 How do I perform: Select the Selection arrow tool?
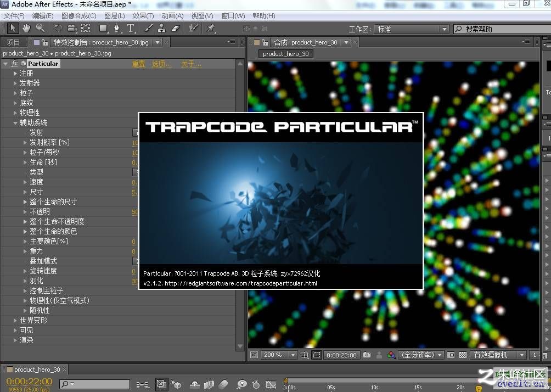point(13,29)
